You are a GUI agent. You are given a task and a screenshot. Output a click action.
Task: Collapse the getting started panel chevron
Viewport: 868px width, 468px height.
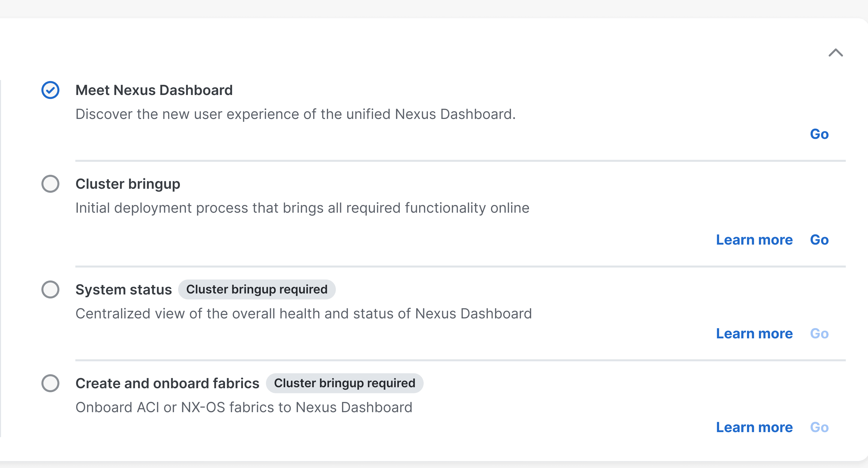tap(836, 53)
